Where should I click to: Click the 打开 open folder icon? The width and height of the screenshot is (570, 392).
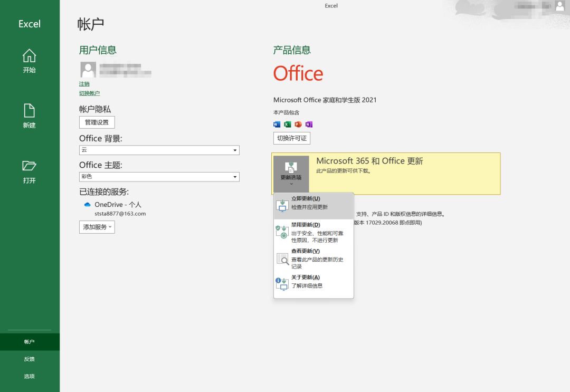(29, 166)
